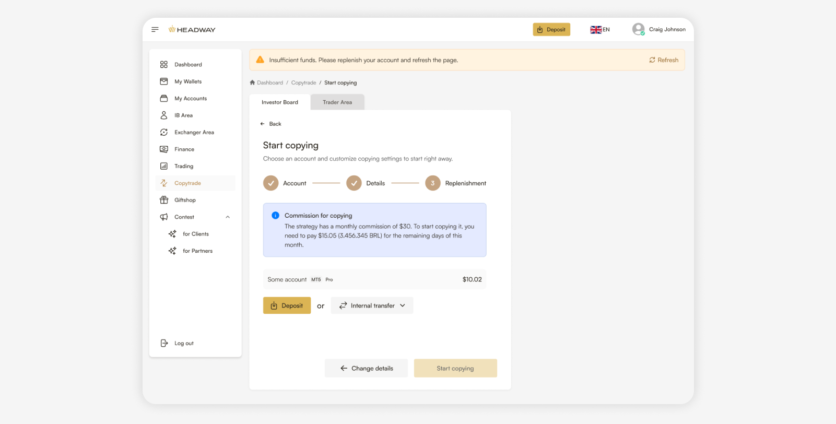Click the Account step circle

point(271,183)
